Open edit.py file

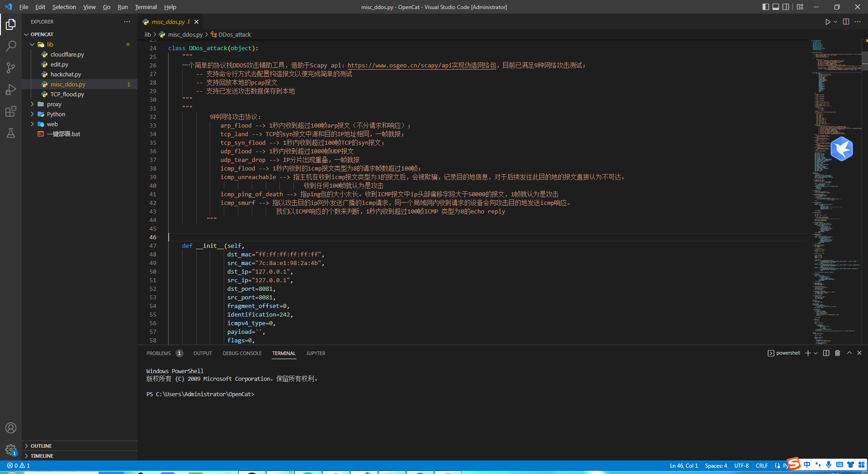(x=80, y=64)
